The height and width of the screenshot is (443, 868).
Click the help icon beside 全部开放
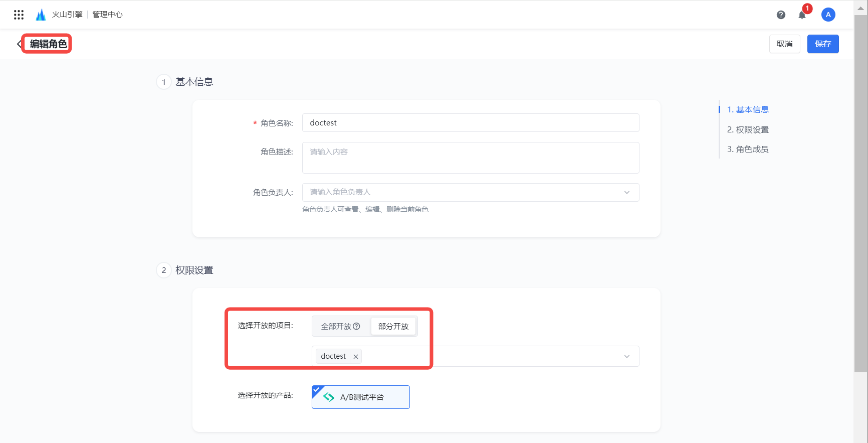click(356, 326)
